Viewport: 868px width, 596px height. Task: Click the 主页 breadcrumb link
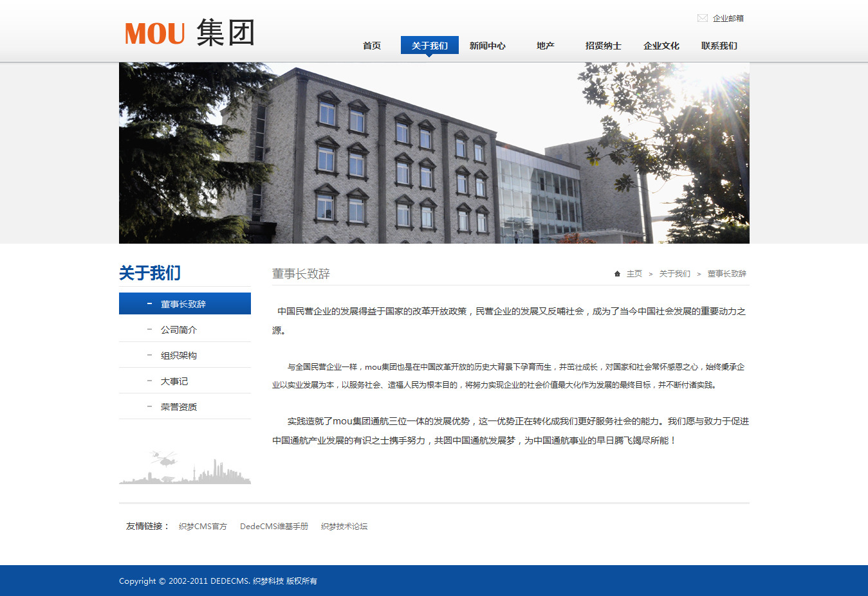(x=634, y=274)
